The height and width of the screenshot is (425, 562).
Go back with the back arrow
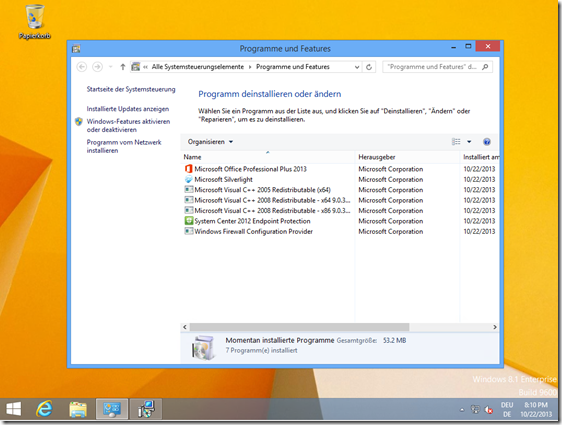(82, 67)
